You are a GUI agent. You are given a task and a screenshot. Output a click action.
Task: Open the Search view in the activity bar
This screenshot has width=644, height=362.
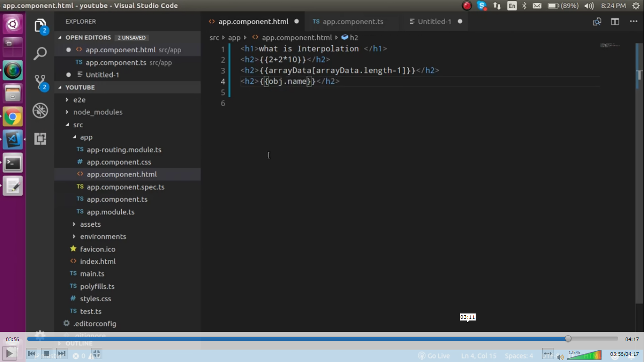click(x=40, y=54)
